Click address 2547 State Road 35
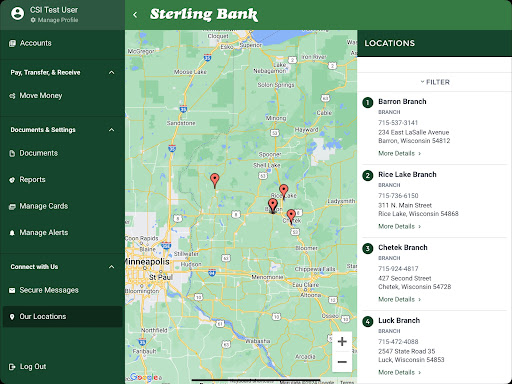This screenshot has height=384, width=512. tap(407, 351)
